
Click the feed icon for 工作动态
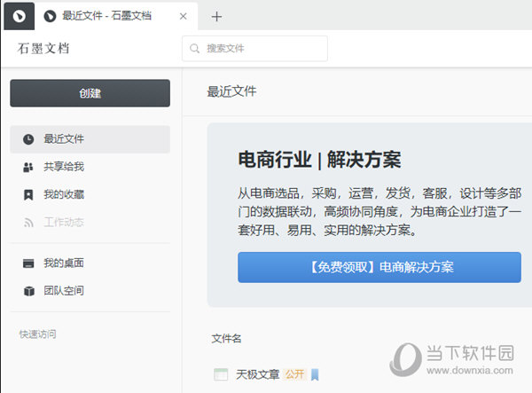[28, 223]
